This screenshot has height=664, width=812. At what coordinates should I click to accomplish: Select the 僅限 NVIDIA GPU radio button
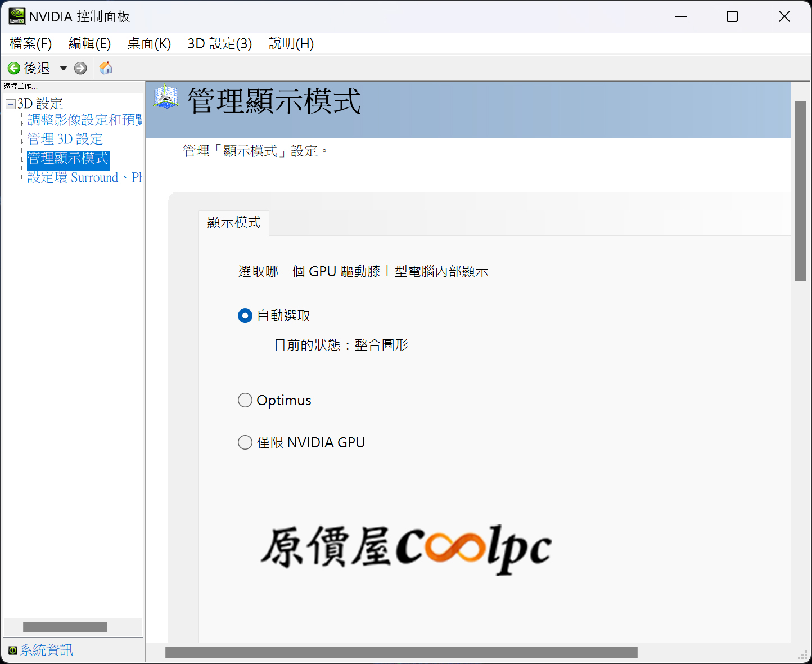[x=245, y=442]
